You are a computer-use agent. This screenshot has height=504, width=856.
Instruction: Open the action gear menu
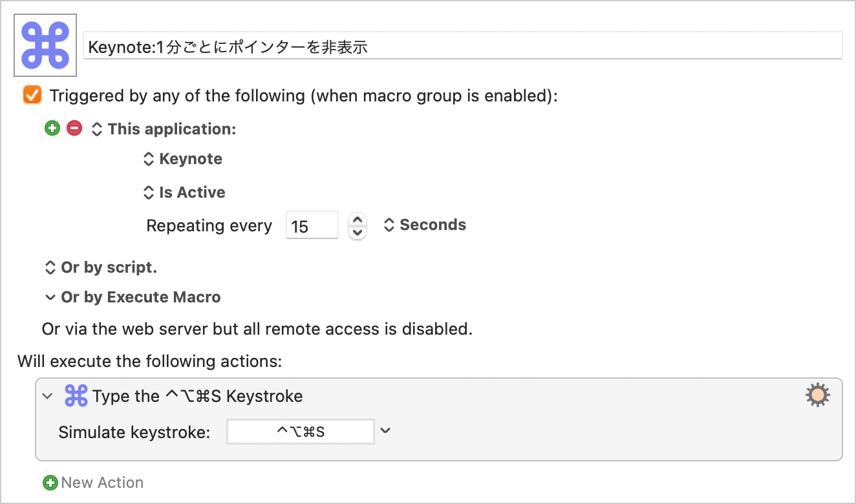[x=818, y=395]
